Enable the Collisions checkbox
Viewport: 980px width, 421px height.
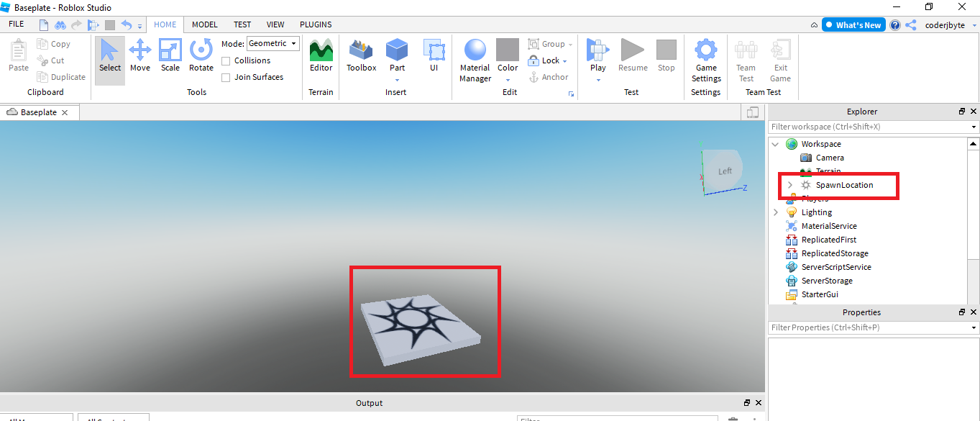click(226, 60)
